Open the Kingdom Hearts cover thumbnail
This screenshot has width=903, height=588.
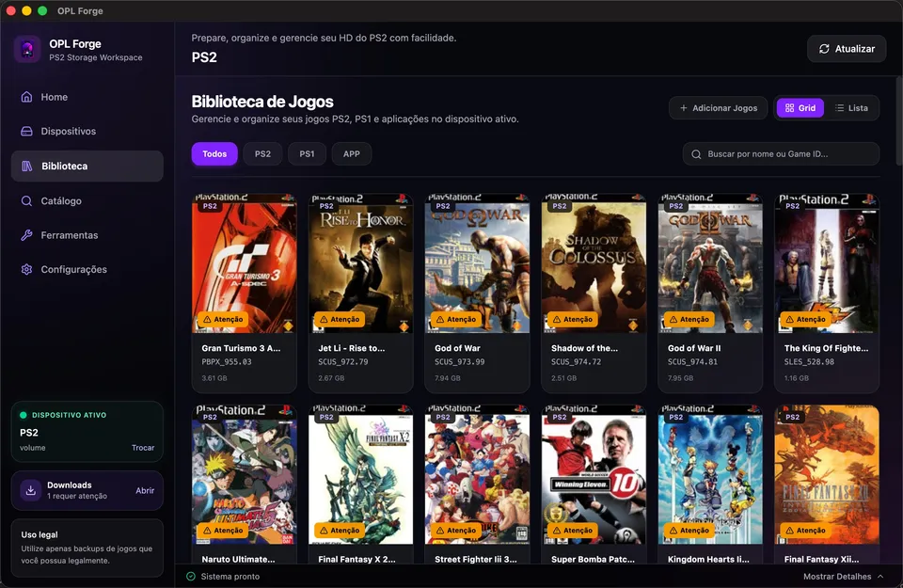click(710, 474)
